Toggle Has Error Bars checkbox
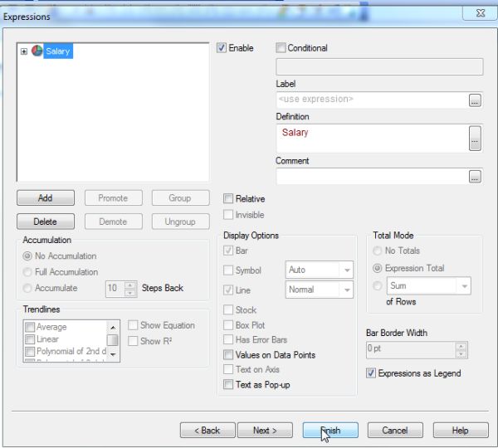The image size is (498, 448). point(228,339)
